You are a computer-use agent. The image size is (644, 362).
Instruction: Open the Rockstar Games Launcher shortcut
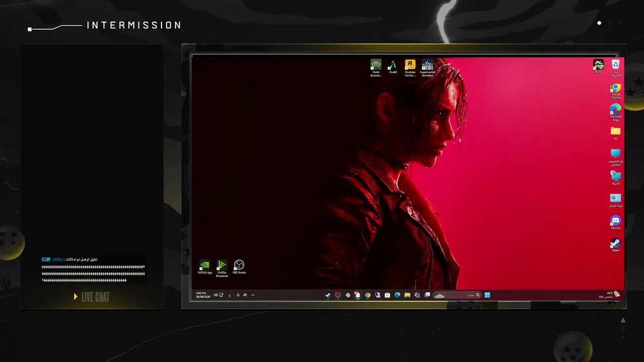click(410, 68)
